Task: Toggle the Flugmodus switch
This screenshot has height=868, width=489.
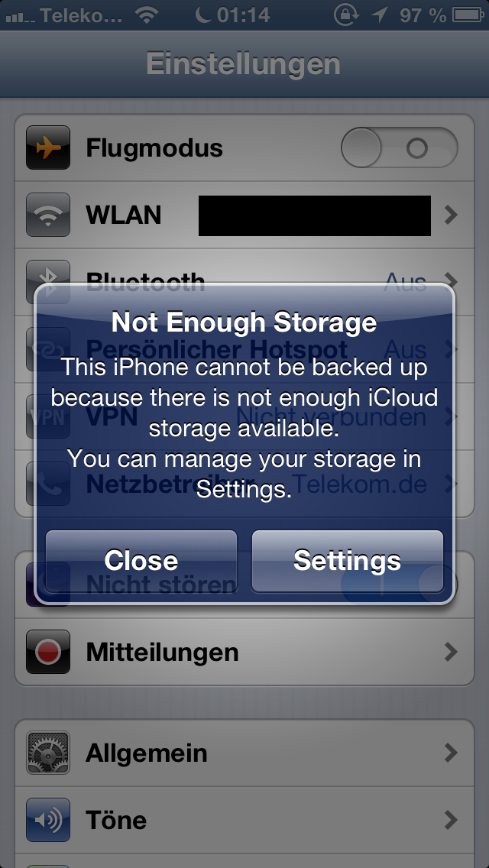Action: pyautogui.click(x=400, y=147)
